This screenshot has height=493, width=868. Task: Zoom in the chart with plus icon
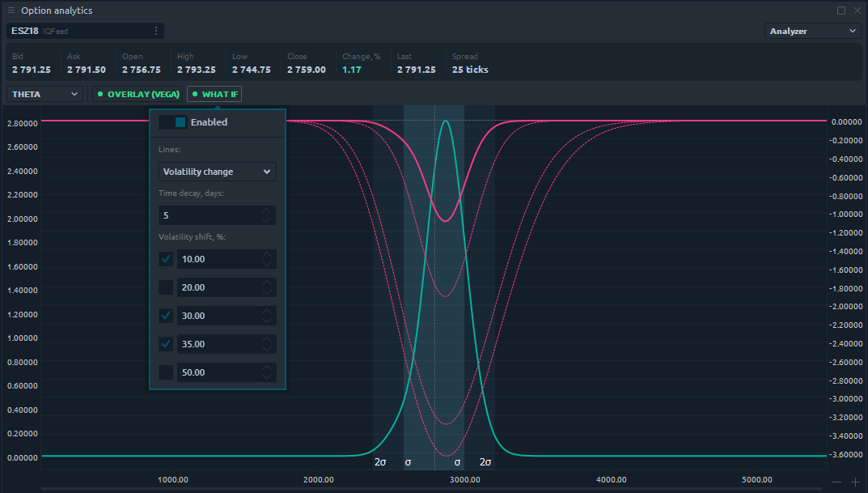point(856,482)
